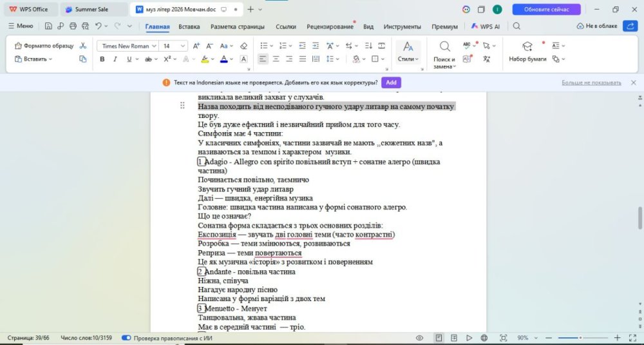
Task: Click the purple Add language button
Action: [x=391, y=83]
